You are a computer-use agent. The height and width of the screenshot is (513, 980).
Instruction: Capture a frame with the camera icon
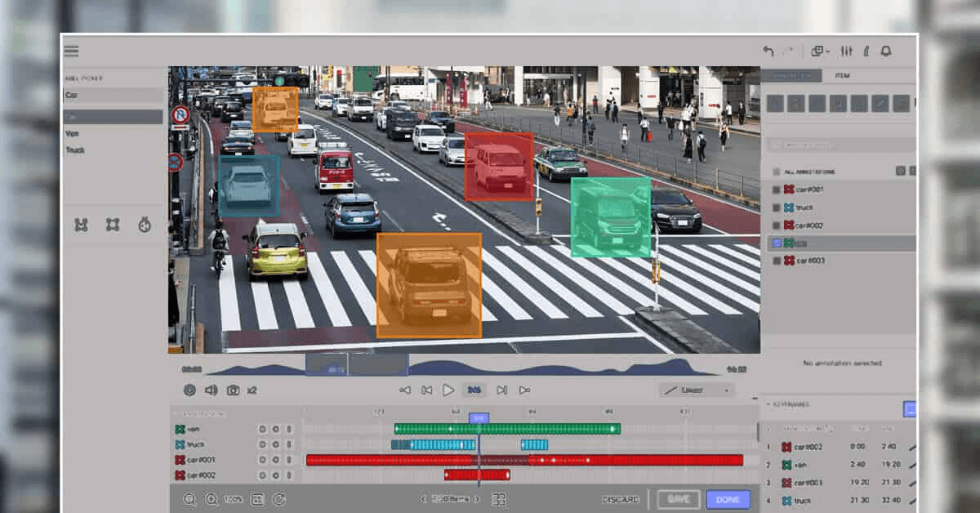[x=233, y=390]
